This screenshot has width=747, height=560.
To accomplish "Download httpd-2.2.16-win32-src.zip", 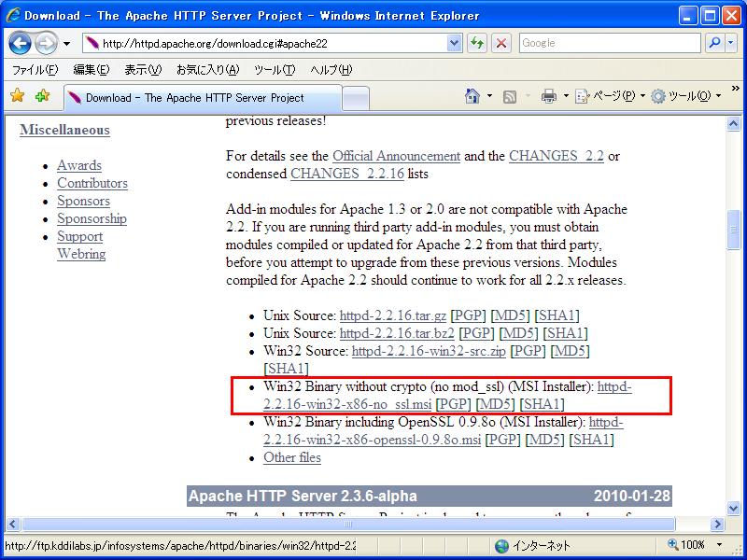I will click(x=429, y=351).
